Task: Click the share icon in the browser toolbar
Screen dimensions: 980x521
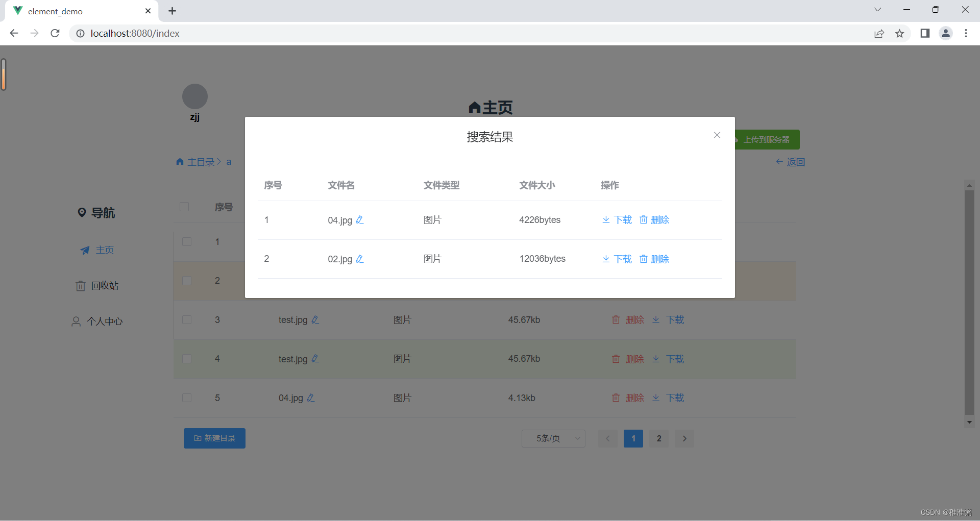Action: click(879, 33)
